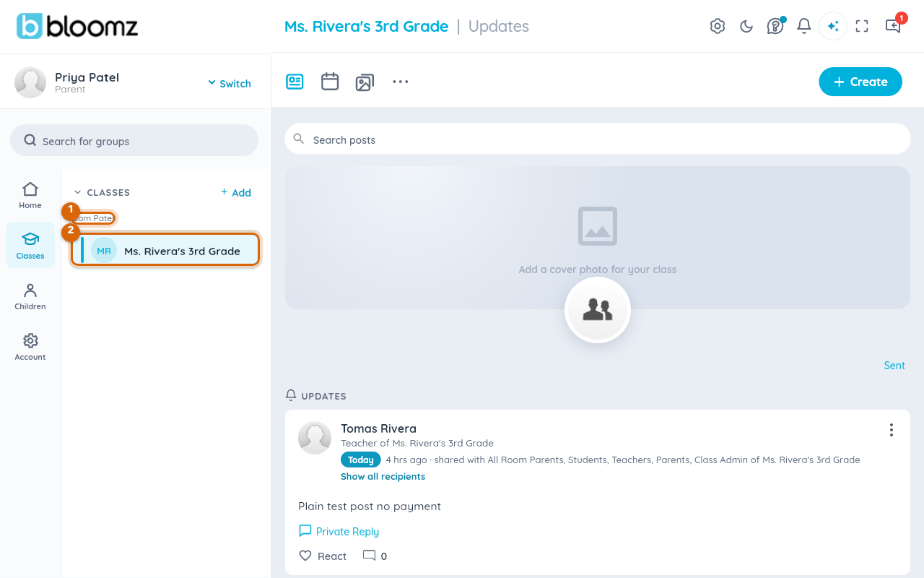This screenshot has width=924, height=578.
Task: Toggle dark mode moon icon
Action: [x=746, y=26]
